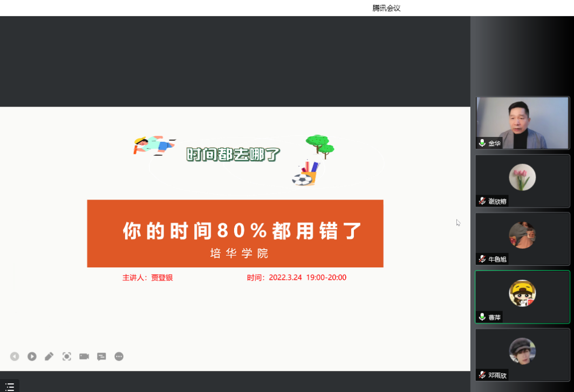Click 曹萍's cartoon avatar tile

click(522, 293)
